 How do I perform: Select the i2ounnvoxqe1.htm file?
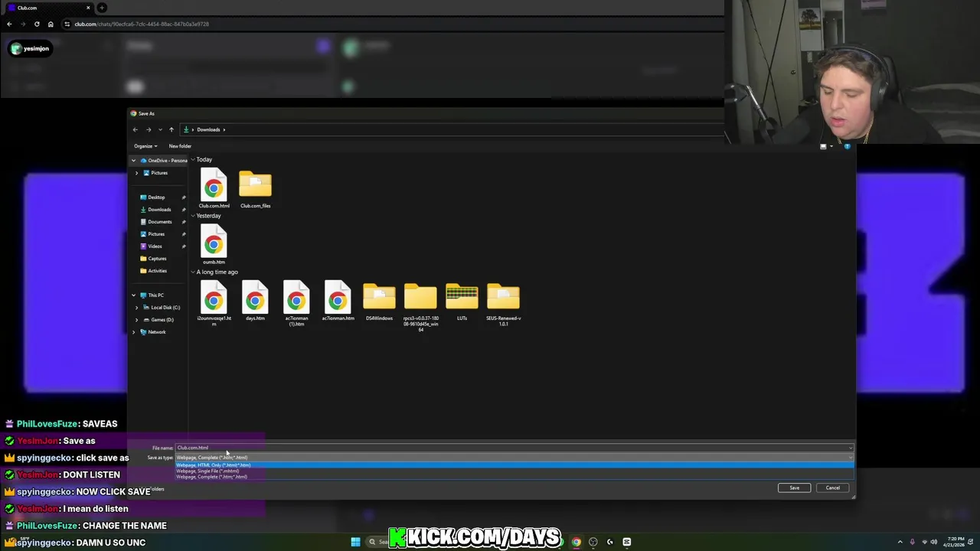pyautogui.click(x=214, y=304)
